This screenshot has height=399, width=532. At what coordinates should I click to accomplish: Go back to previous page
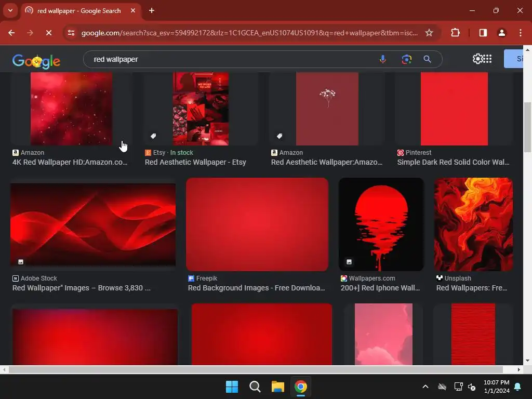point(11,33)
